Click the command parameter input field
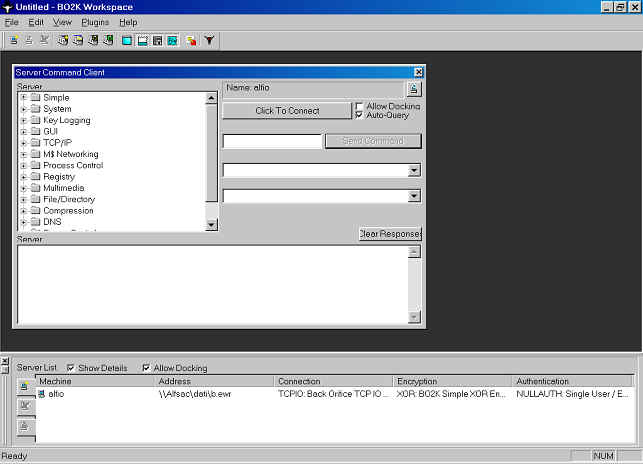 point(272,141)
